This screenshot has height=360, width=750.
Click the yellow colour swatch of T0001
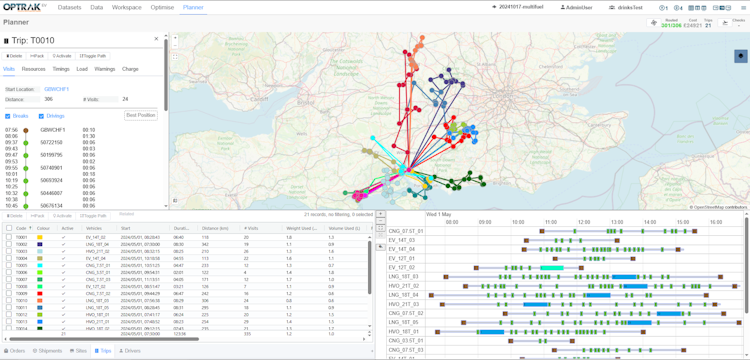click(x=40, y=237)
